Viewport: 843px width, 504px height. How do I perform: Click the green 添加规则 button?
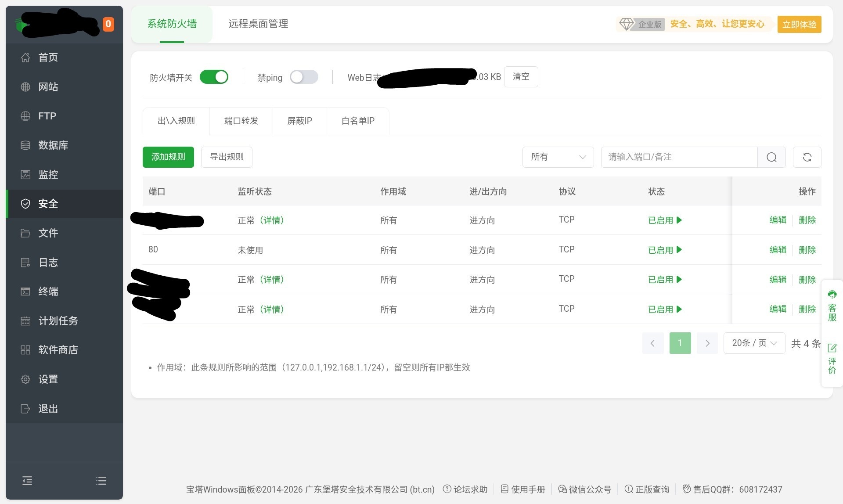point(168,157)
